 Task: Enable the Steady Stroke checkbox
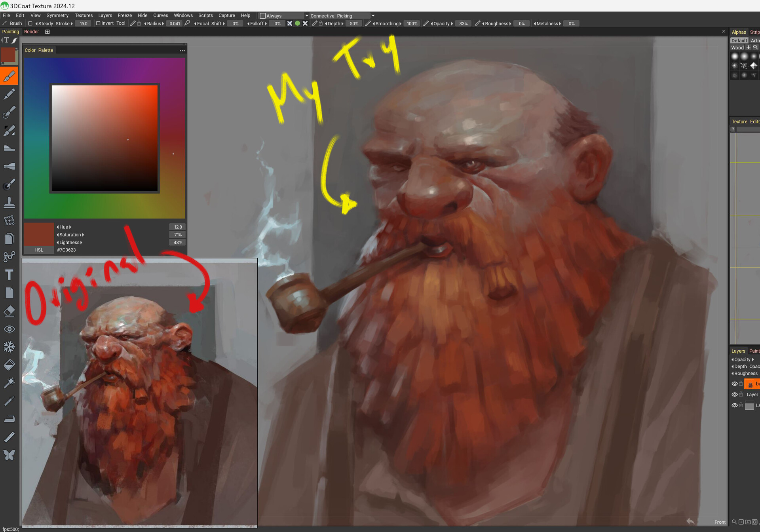coord(30,23)
